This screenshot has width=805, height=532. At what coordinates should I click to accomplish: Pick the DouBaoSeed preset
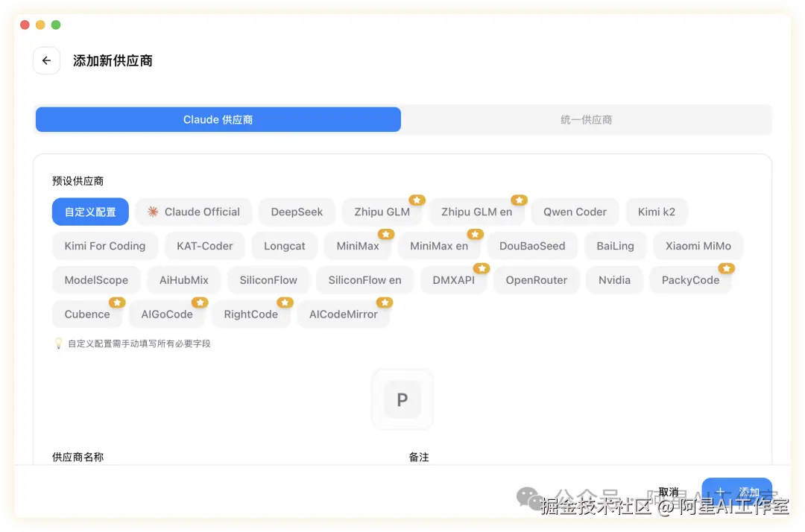[x=532, y=246]
